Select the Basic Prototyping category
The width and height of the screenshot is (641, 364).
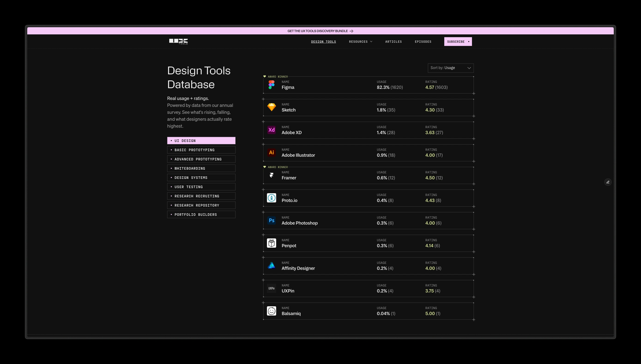201,150
